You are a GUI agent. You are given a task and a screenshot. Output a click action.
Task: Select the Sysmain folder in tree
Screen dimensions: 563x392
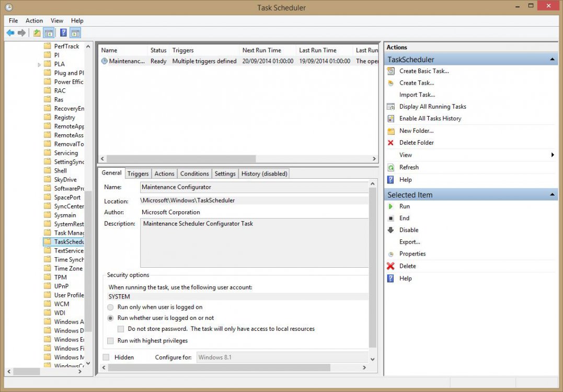pyautogui.click(x=65, y=215)
